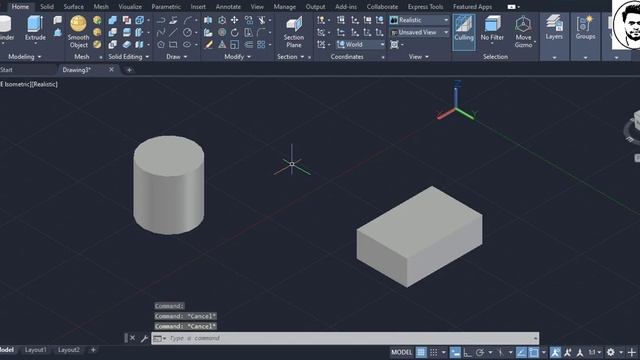Click the Erase pencil tool in Modify

pos(208,44)
